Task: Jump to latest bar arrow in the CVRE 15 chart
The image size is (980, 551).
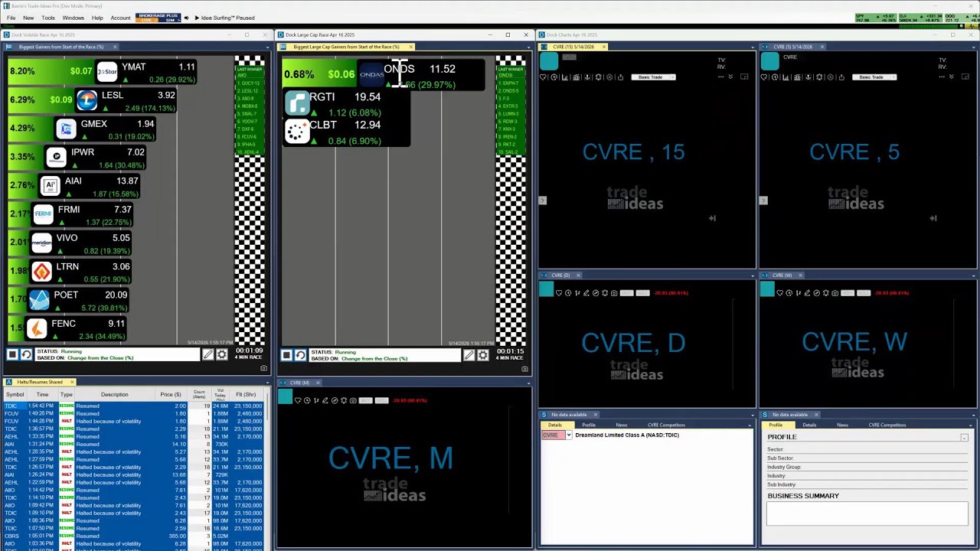Action: click(x=712, y=218)
